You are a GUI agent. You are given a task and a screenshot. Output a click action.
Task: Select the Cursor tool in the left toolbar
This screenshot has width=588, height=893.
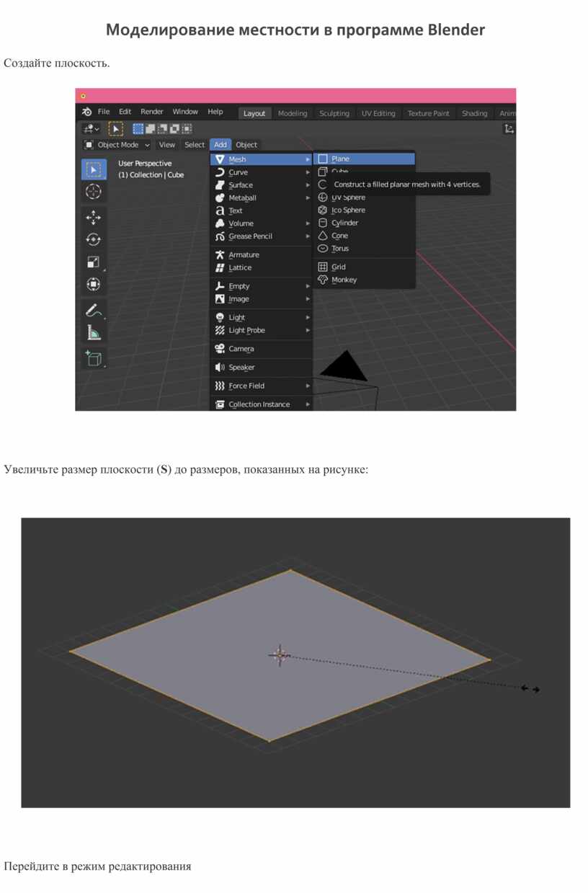(x=94, y=192)
